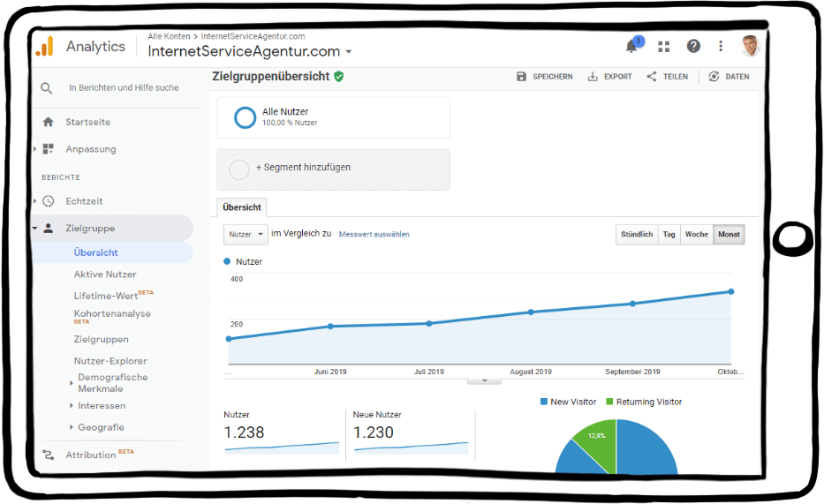824x504 pixels.
Task: Select the Woche time granularity
Action: pyautogui.click(x=696, y=234)
